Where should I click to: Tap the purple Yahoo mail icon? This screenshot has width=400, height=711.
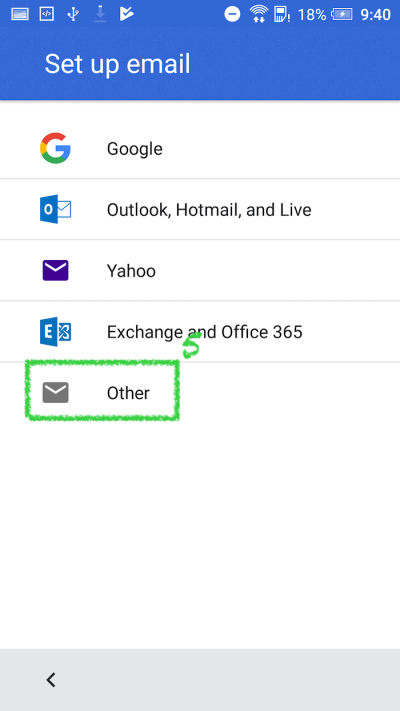pyautogui.click(x=55, y=270)
